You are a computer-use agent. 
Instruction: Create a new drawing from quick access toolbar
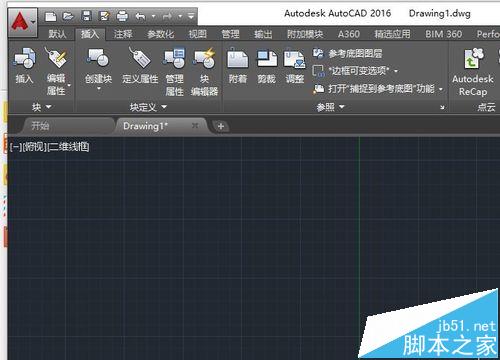50,16
